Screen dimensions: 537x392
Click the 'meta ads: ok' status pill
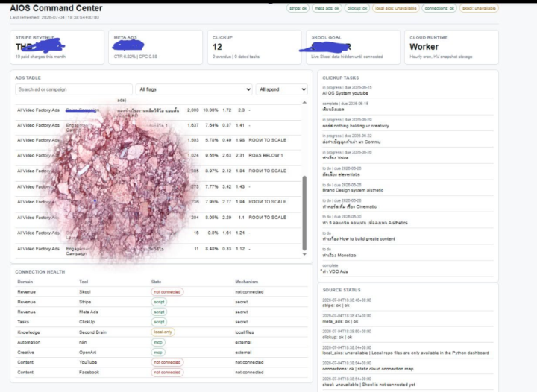click(x=327, y=8)
